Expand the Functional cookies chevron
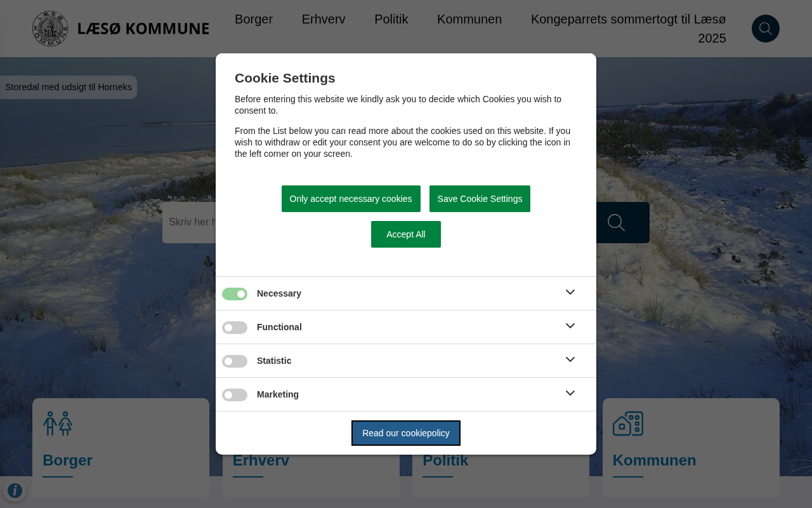This screenshot has height=508, width=812. (570, 326)
